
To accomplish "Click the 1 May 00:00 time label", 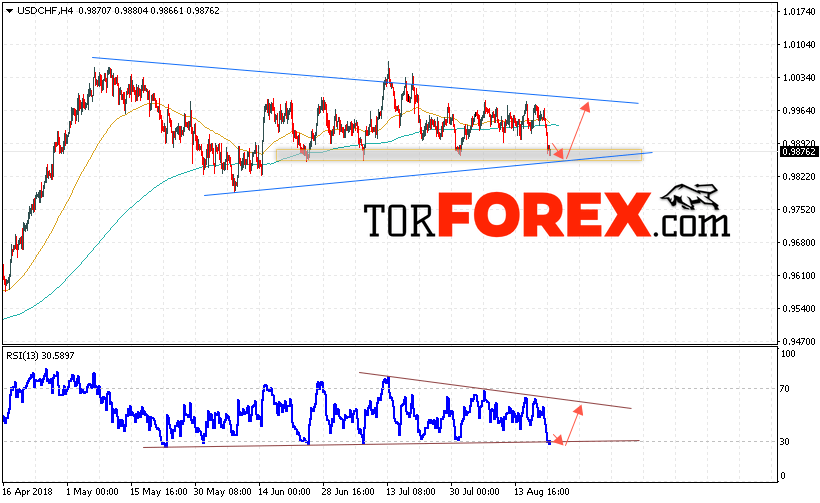I will point(92,492).
